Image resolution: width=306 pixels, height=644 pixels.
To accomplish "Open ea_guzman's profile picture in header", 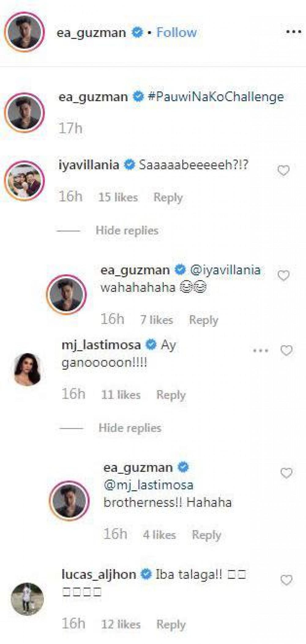I will [24, 32].
